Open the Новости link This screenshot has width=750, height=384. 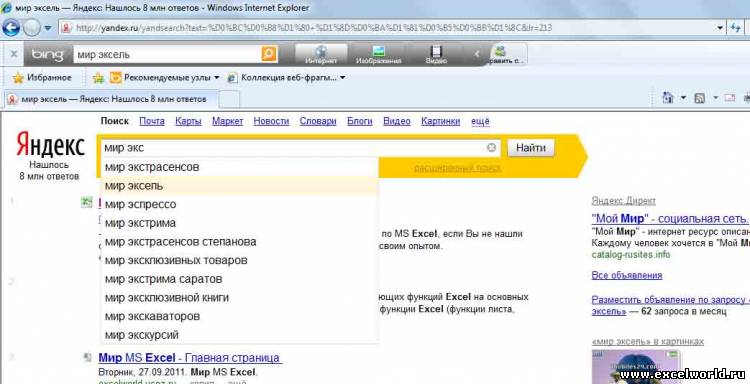pyautogui.click(x=271, y=121)
